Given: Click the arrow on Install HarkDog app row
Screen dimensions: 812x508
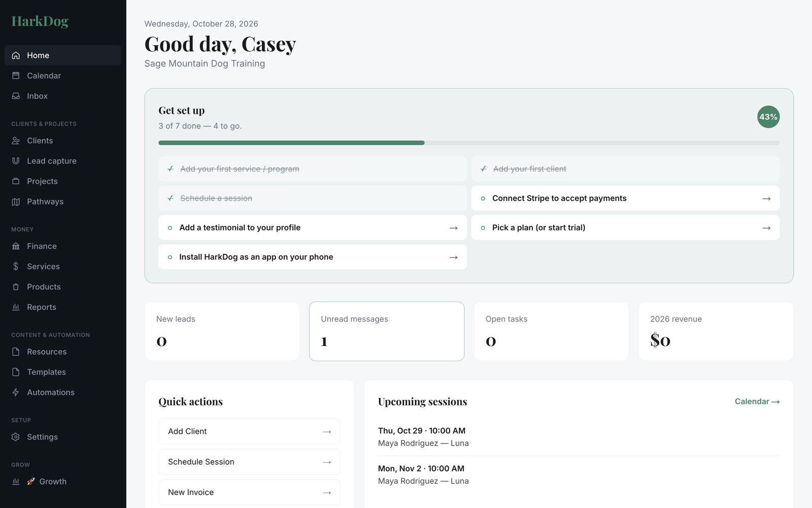Looking at the screenshot, I should [454, 258].
